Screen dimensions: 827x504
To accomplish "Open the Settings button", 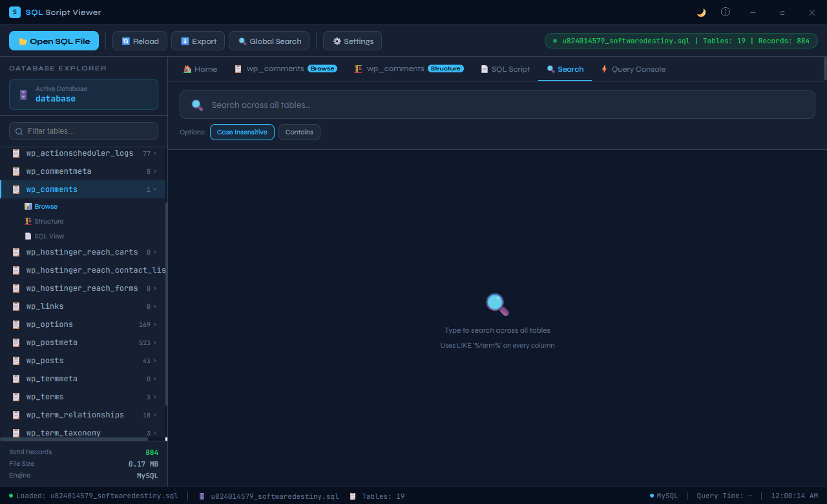I will [x=353, y=41].
